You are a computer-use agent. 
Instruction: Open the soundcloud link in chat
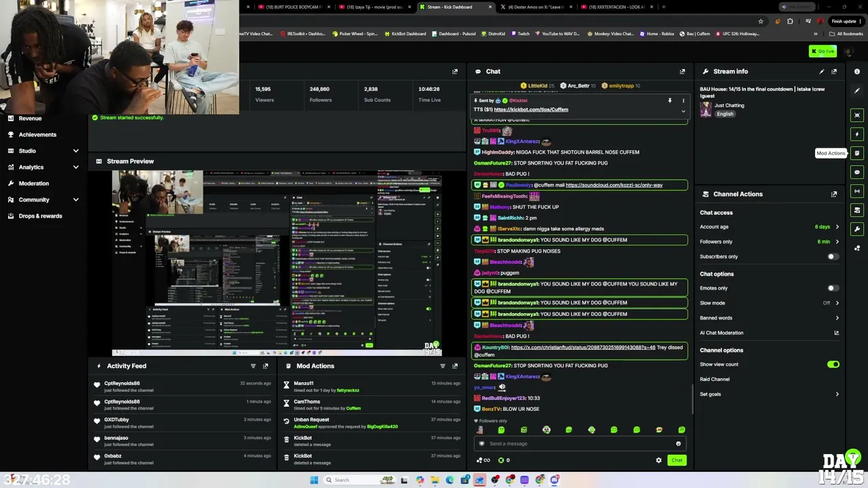614,185
